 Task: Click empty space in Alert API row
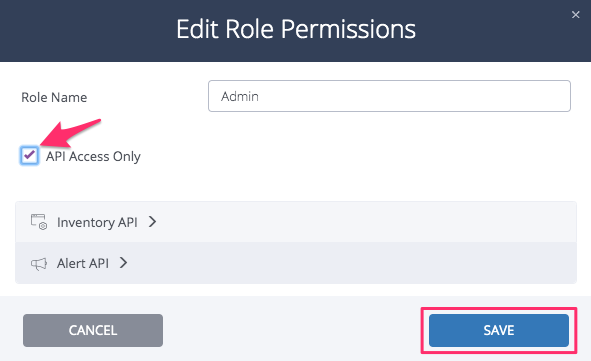click(351, 263)
